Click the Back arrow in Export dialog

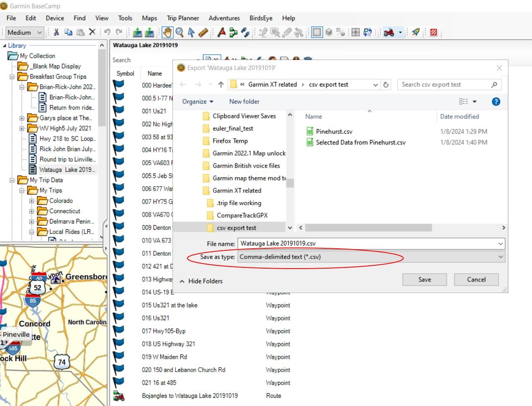(x=183, y=84)
